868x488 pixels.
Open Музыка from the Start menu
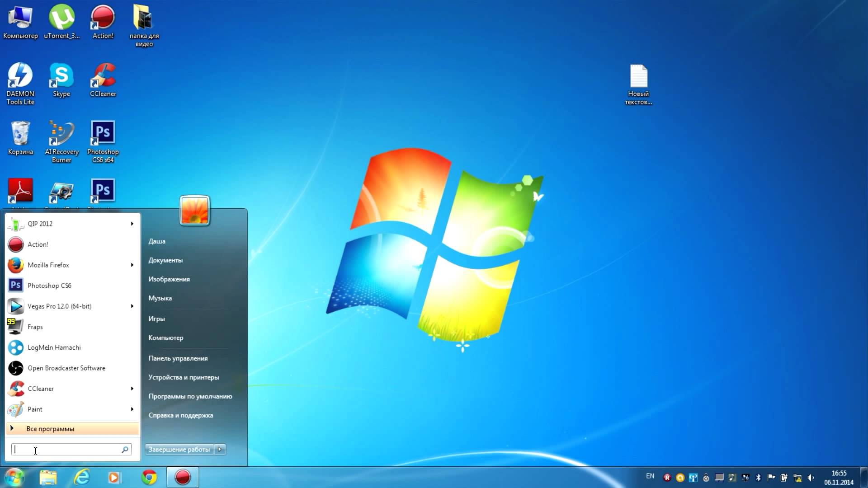[x=160, y=298]
